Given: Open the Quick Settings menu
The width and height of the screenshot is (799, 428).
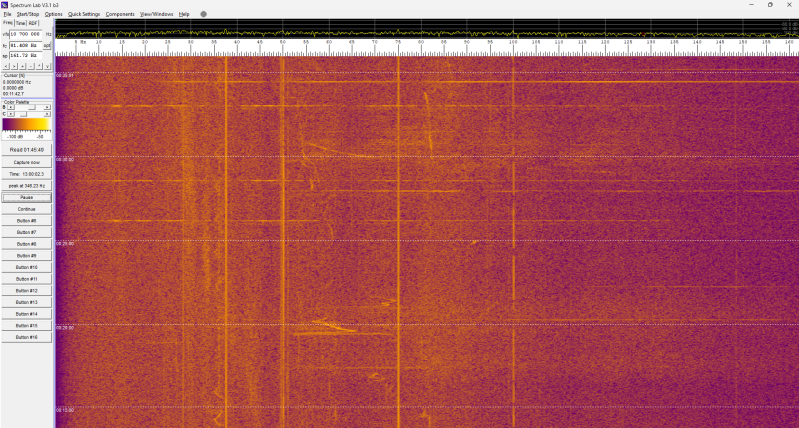Looking at the screenshot, I should [84, 14].
